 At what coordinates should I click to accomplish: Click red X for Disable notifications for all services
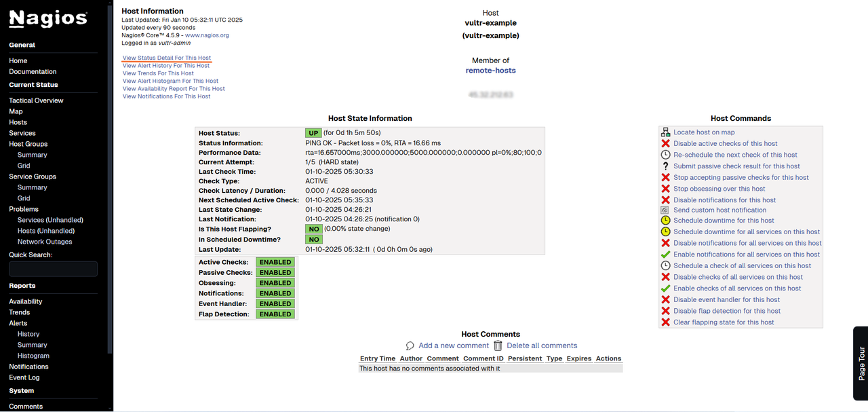point(666,243)
